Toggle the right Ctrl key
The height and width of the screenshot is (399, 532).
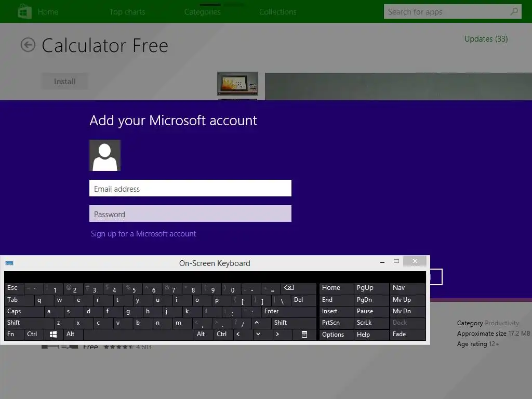(223, 334)
